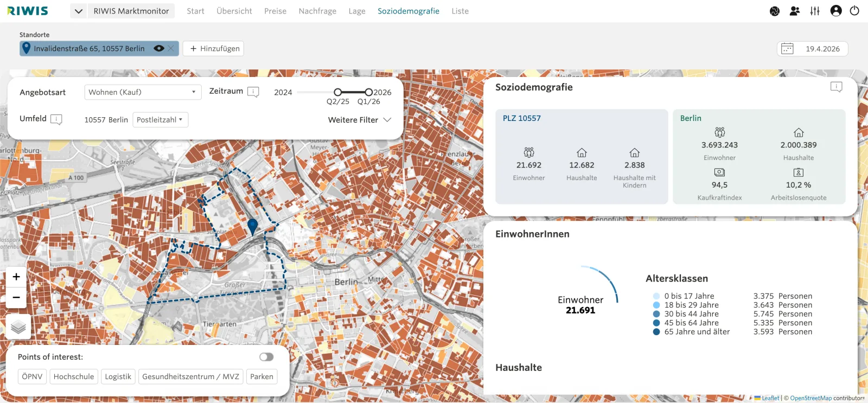This screenshot has width=868, height=403.
Task: Toggle the Points of interest switch
Action: 266,357
